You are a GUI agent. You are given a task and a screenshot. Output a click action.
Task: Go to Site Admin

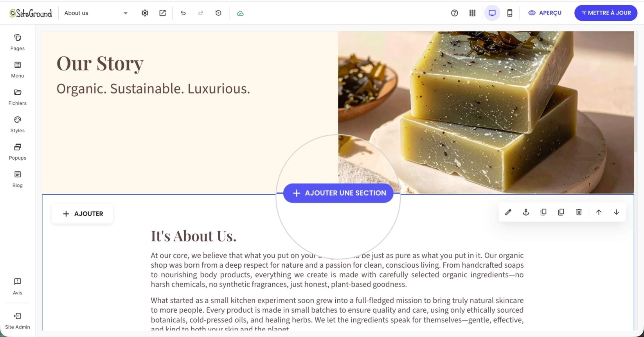coord(18,321)
